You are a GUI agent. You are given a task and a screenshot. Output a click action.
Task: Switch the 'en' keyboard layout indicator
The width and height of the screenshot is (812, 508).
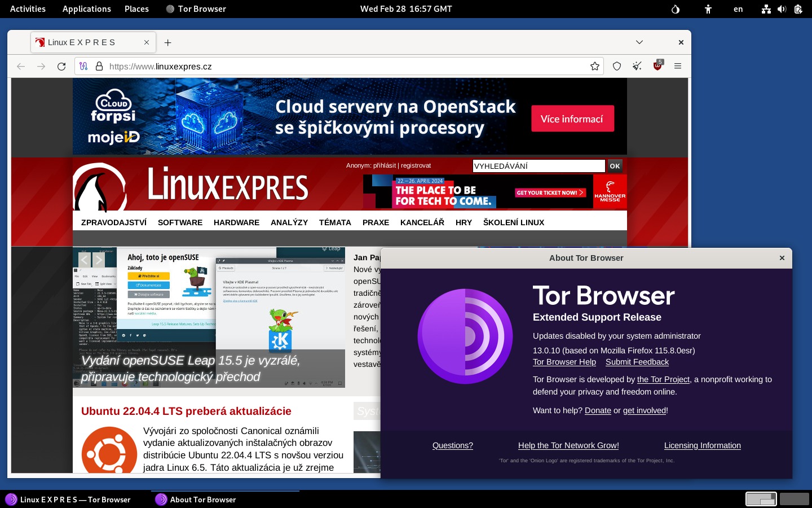pyautogui.click(x=738, y=9)
